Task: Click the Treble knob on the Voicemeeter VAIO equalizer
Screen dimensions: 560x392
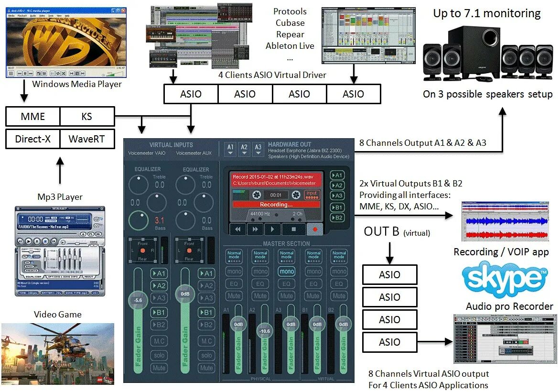Action: coord(138,185)
